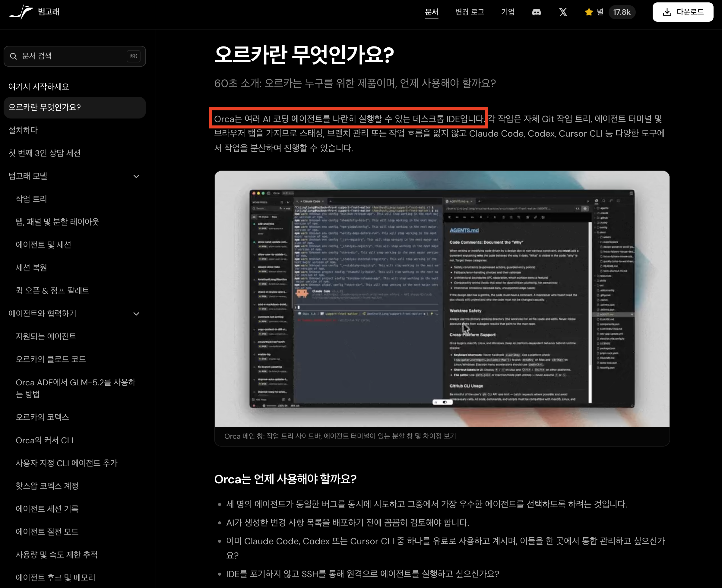
Task: Open the 기업 nav tab
Action: [508, 12]
